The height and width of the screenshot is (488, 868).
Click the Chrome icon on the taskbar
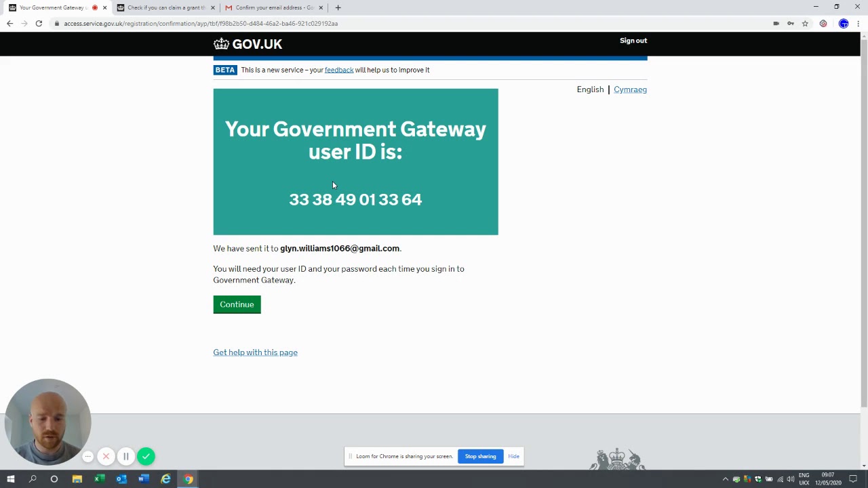(188, 479)
